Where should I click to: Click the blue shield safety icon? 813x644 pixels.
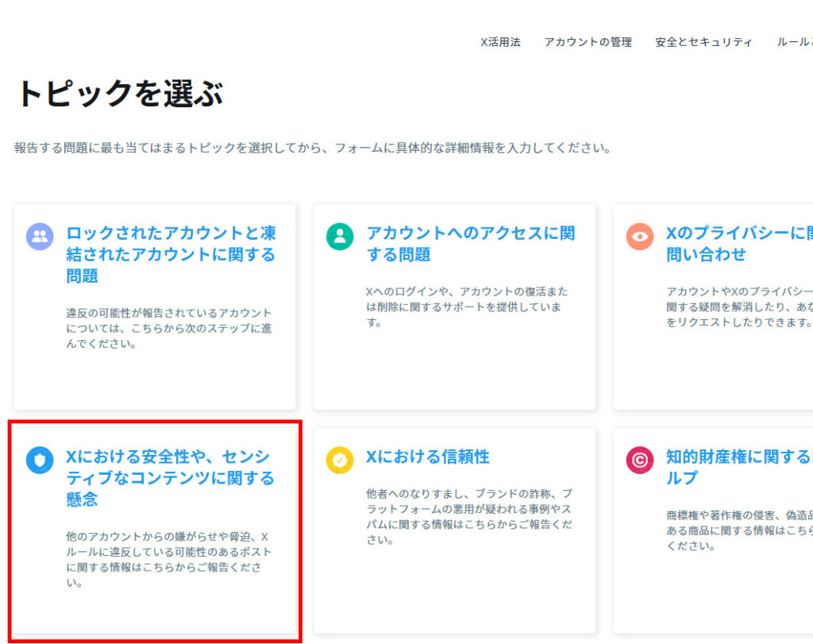point(40,460)
